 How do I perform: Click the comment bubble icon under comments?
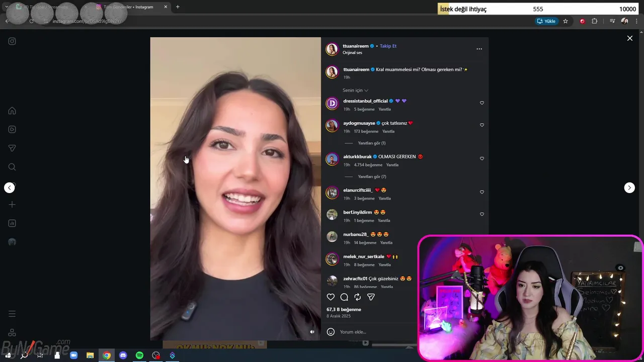(344, 297)
